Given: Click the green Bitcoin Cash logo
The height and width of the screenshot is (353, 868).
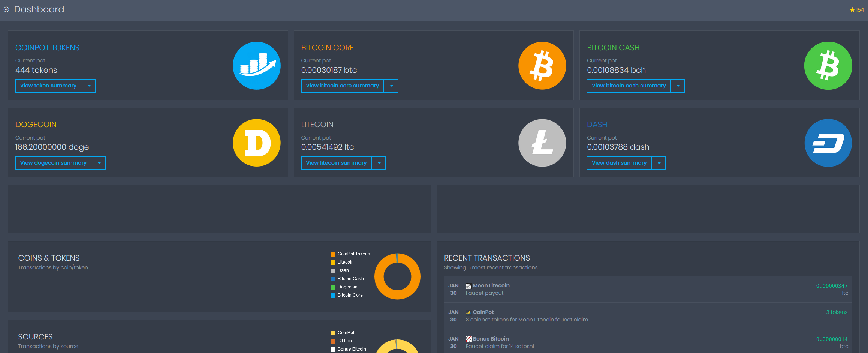Looking at the screenshot, I should 828,66.
